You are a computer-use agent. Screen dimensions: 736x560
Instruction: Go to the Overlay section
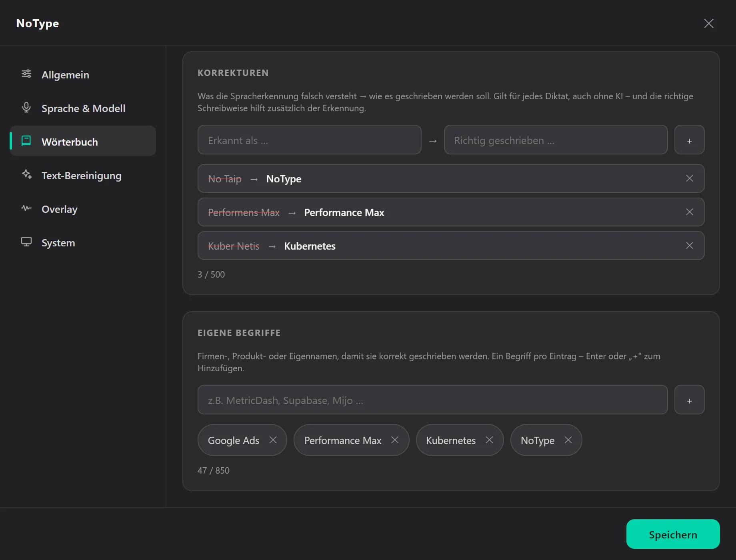pyautogui.click(x=83, y=209)
